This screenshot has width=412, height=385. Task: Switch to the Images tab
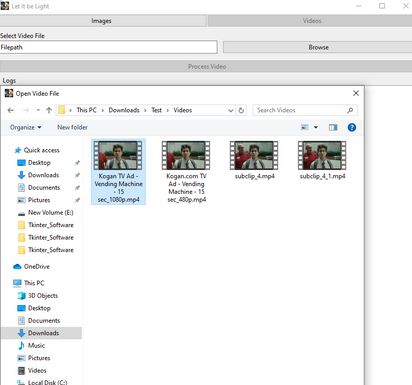tap(103, 21)
